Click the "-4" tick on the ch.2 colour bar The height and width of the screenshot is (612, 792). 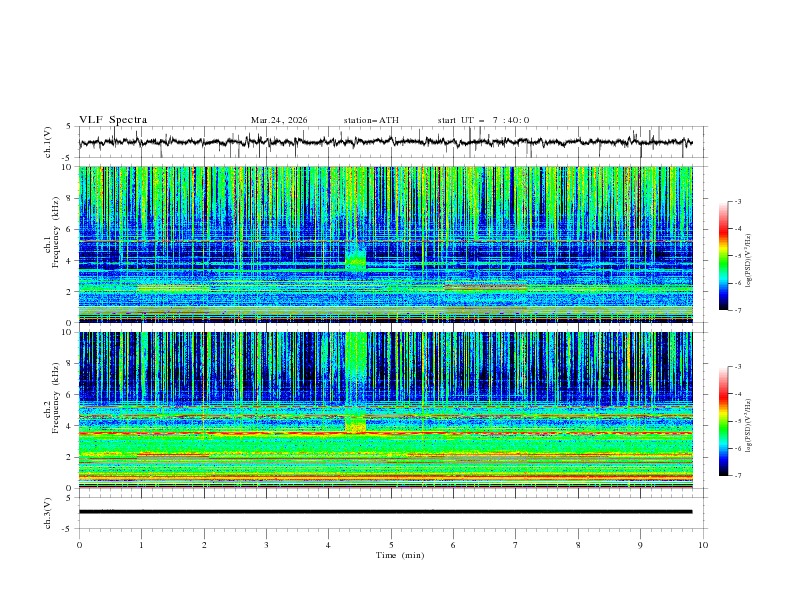click(x=737, y=394)
